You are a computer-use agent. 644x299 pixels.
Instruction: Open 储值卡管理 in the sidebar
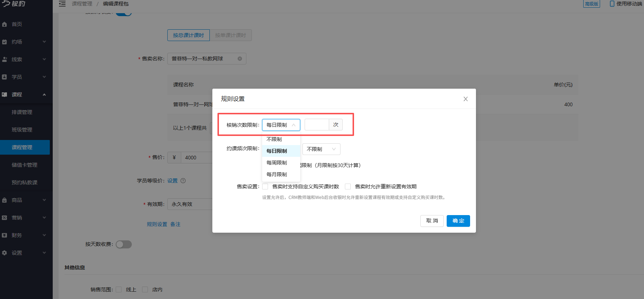pos(25,165)
